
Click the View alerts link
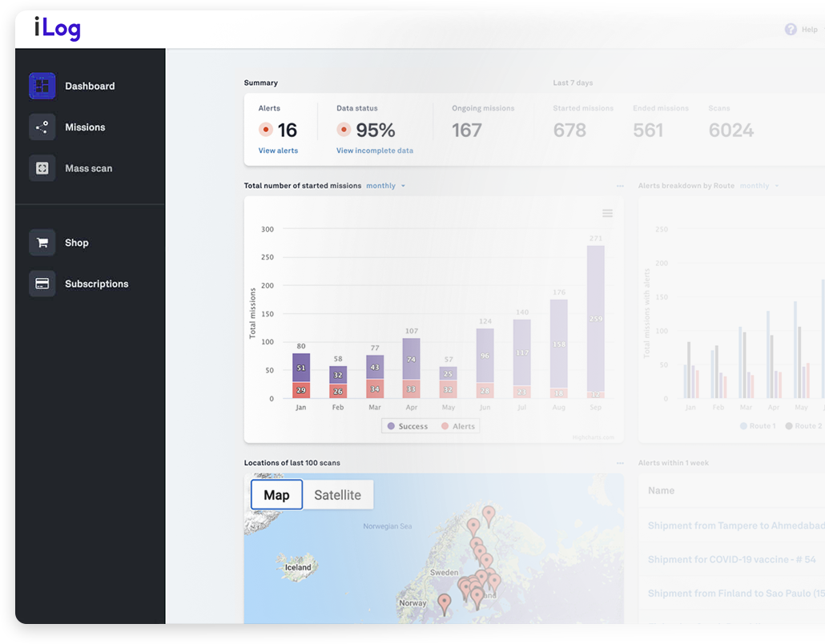click(x=278, y=151)
